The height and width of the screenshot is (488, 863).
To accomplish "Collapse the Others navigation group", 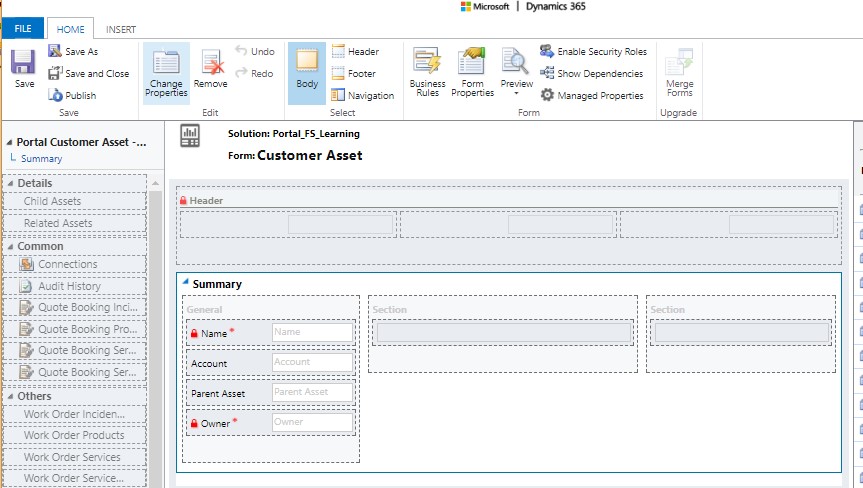I will (10, 397).
